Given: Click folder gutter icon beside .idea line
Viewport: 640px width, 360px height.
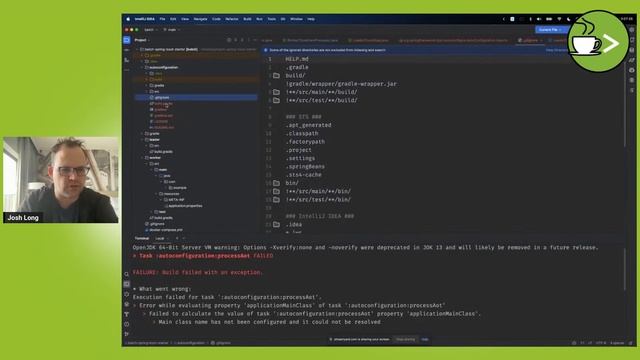Looking at the screenshot, I should point(276,224).
